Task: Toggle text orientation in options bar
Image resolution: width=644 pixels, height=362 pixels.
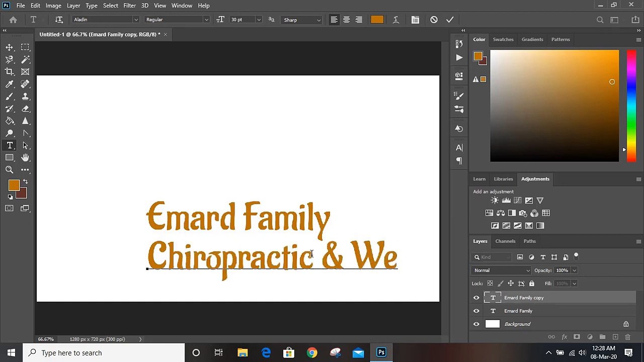Action: point(59,20)
